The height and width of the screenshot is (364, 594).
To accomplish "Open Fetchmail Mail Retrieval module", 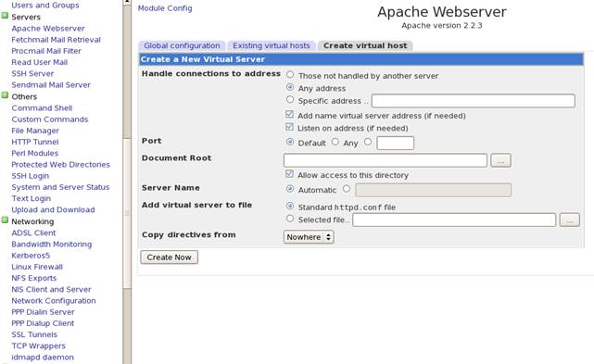I will click(57, 40).
